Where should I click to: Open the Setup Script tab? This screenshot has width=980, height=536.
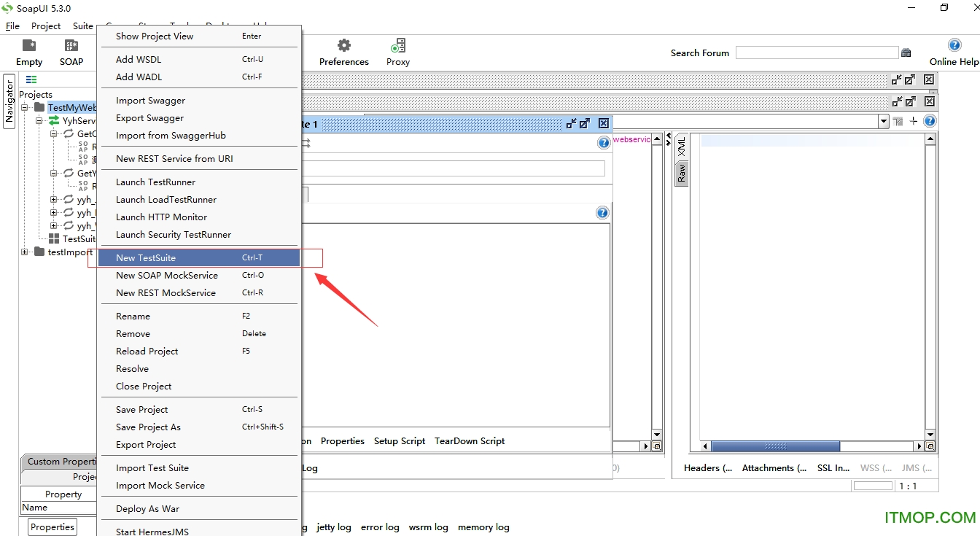400,440
